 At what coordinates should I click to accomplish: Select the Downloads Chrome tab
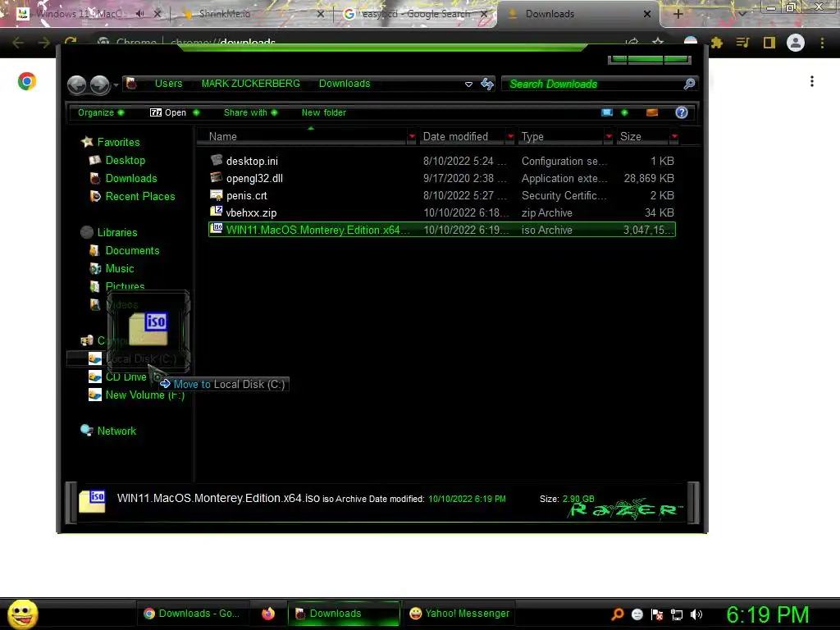[576, 14]
